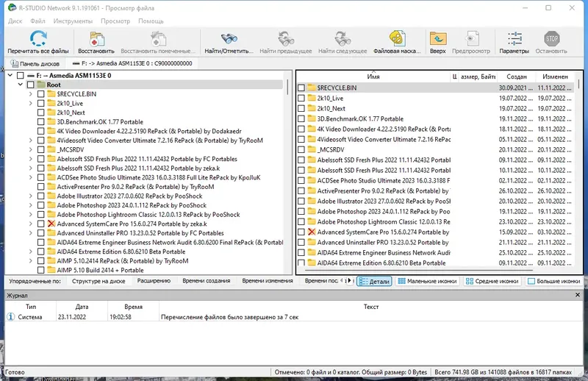Open the Диск menu
The image size is (588, 381).
coord(15,21)
